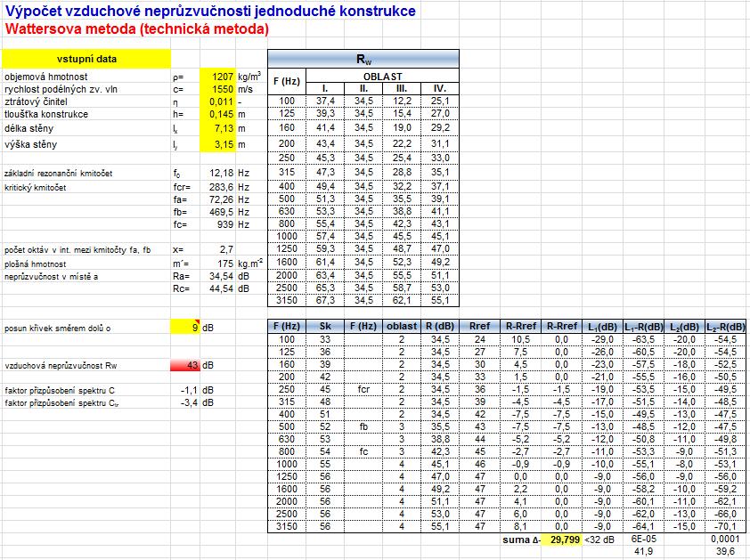Image resolution: width=750 pixels, height=560 pixels.
Task: Click the fb value 469,5
Action: [x=221, y=212]
